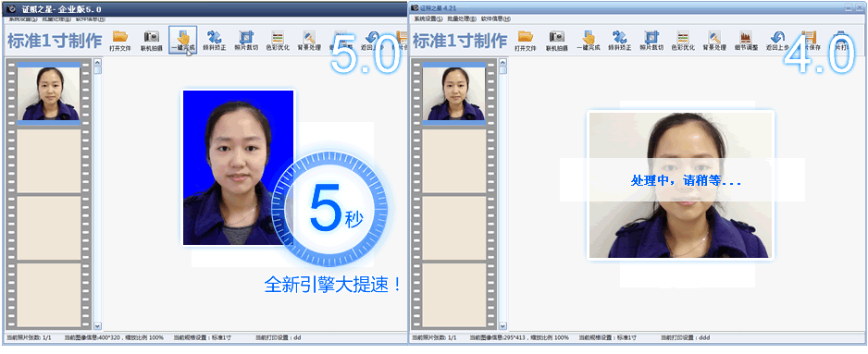Select 照片裁切 crop tool in 4.21 window

point(651,41)
